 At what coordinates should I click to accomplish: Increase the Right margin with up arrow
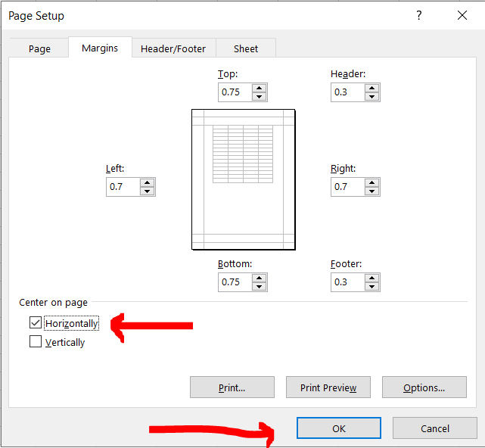click(372, 183)
